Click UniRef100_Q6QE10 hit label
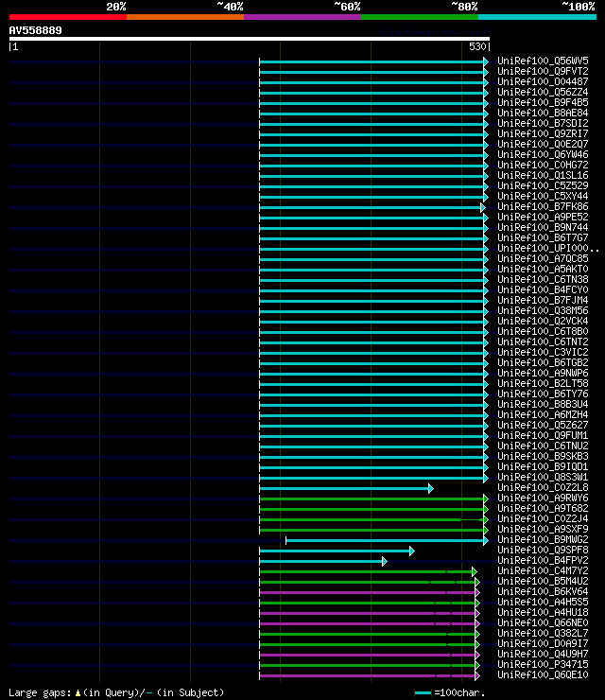The width and height of the screenshot is (605, 700). click(543, 675)
